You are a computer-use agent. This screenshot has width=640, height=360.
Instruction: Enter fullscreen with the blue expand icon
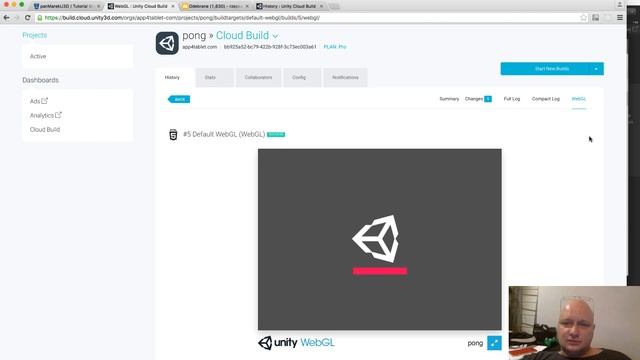494,343
